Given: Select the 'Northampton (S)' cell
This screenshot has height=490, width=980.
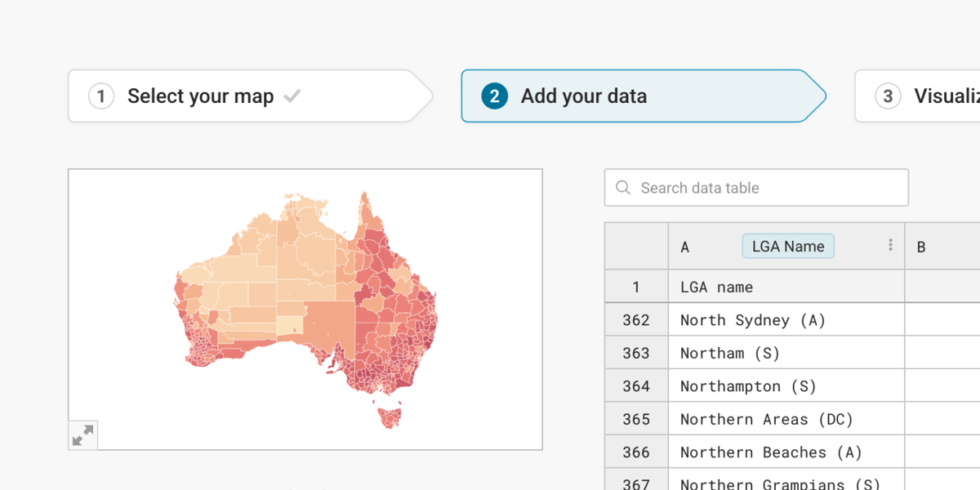Looking at the screenshot, I should pos(786,385).
